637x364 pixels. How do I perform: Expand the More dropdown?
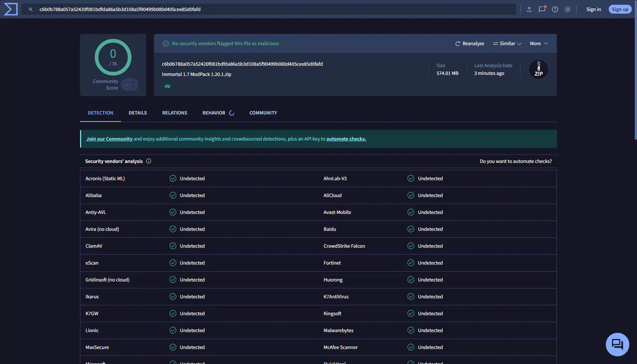tap(539, 44)
